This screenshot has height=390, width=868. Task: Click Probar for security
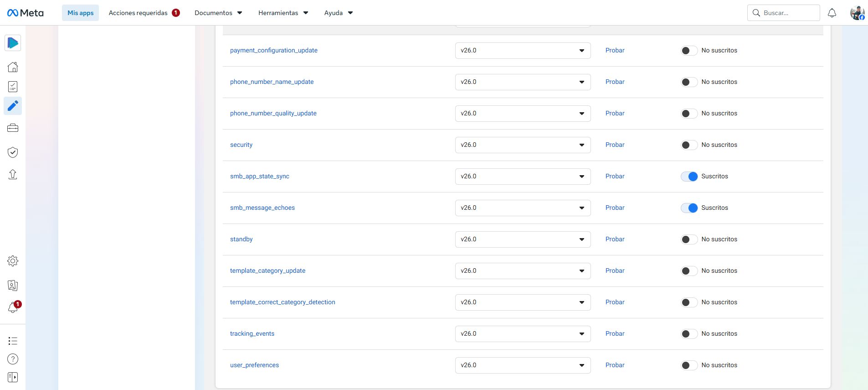[615, 145]
